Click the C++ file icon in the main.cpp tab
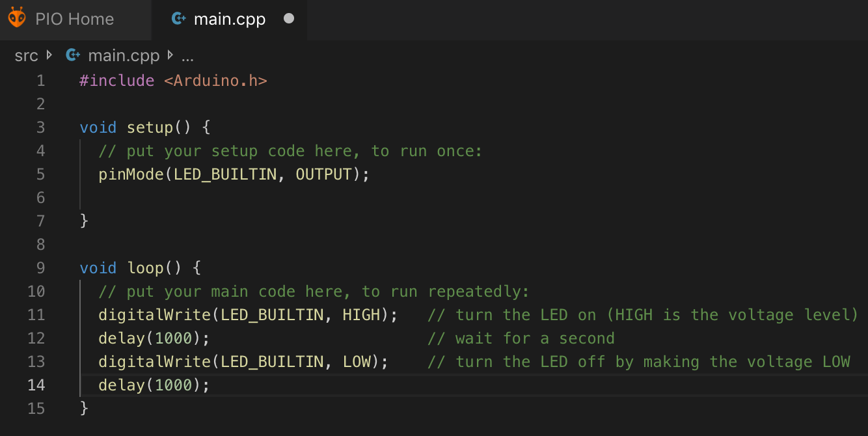Viewport: 868px width, 436px height. pos(178,19)
